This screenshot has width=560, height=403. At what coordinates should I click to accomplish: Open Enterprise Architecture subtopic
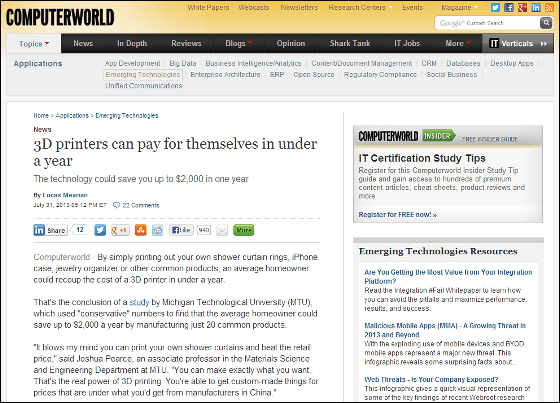pos(225,75)
